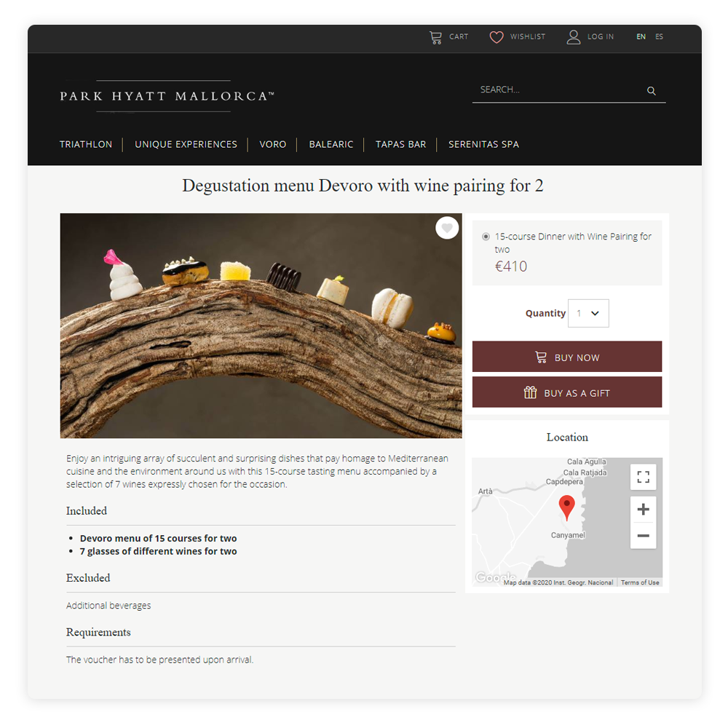The width and height of the screenshot is (728, 728).
Task: Switch language to EN
Action: point(641,36)
